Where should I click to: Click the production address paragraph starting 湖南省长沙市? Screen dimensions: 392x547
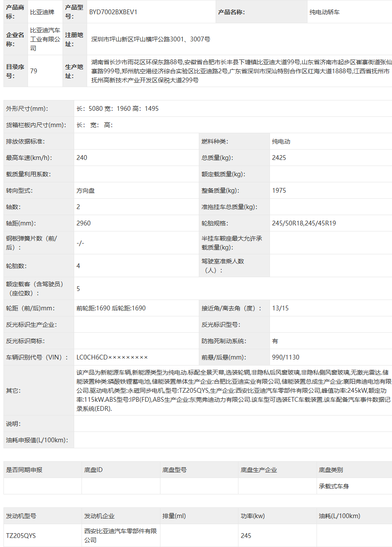(241, 71)
